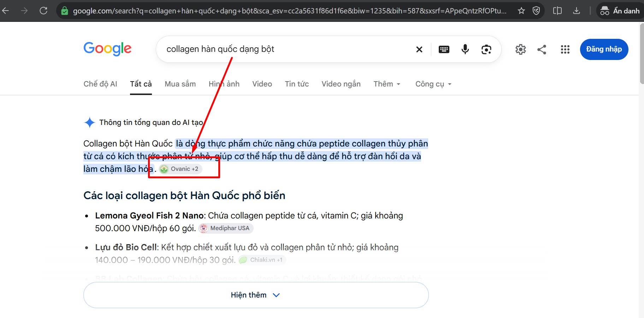Open the Tin tức tab
Viewport: 644px width, 318px height.
pyautogui.click(x=297, y=84)
